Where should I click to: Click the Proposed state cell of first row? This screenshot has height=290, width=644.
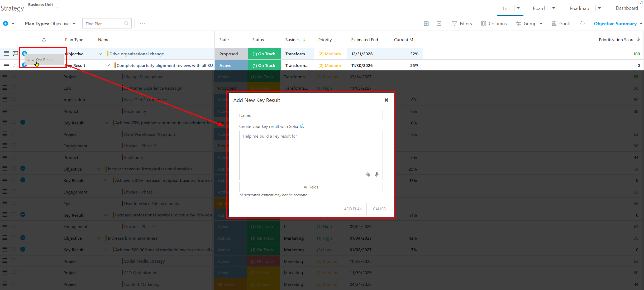[232, 54]
